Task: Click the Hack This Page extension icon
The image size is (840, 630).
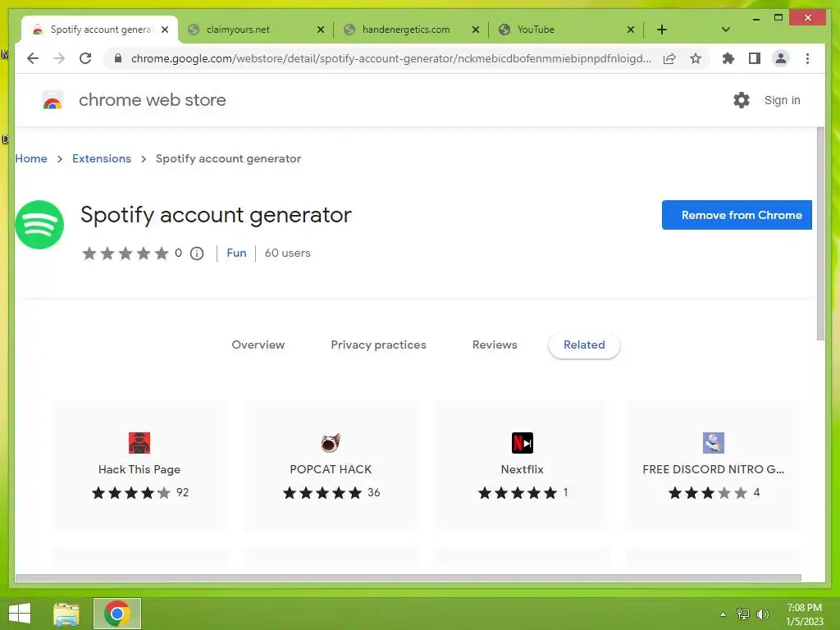Action: 139,443
